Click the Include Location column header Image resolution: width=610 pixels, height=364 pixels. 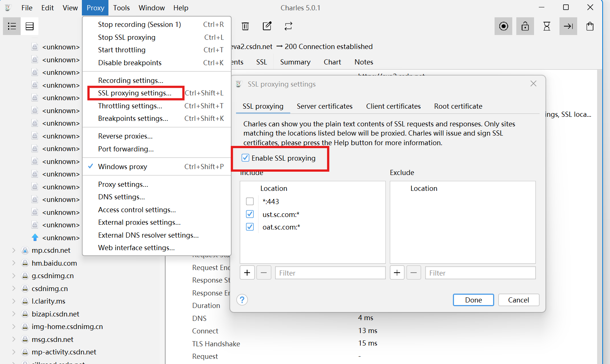[x=274, y=188]
